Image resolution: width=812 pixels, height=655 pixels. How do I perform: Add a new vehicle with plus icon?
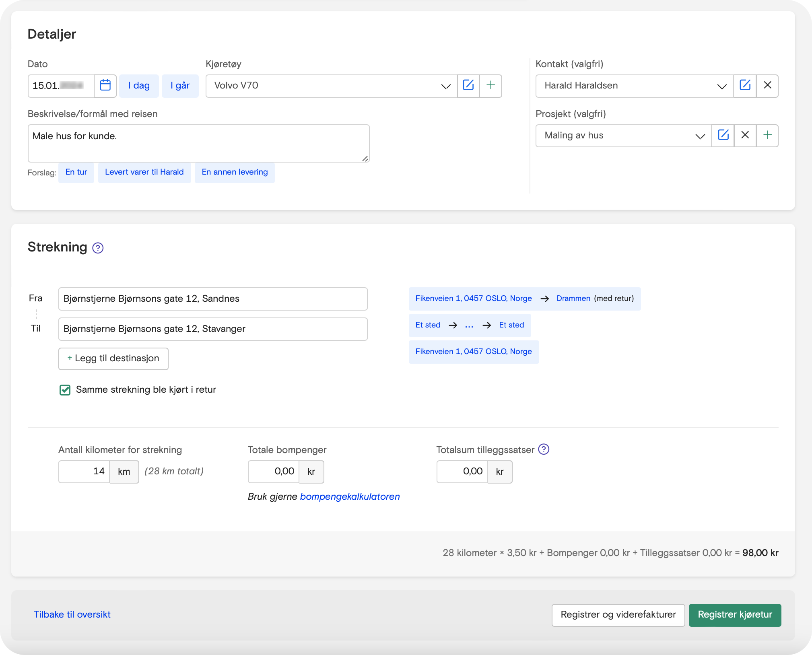pyautogui.click(x=490, y=86)
